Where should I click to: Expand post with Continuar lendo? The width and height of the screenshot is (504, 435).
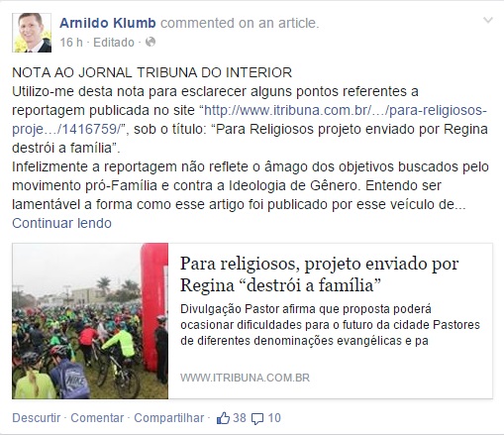tap(61, 223)
